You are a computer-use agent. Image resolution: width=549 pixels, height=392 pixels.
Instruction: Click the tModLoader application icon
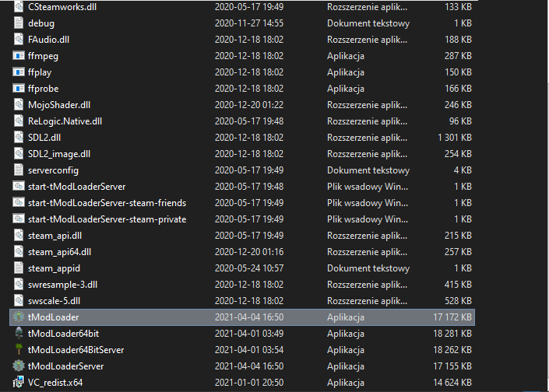click(19, 317)
